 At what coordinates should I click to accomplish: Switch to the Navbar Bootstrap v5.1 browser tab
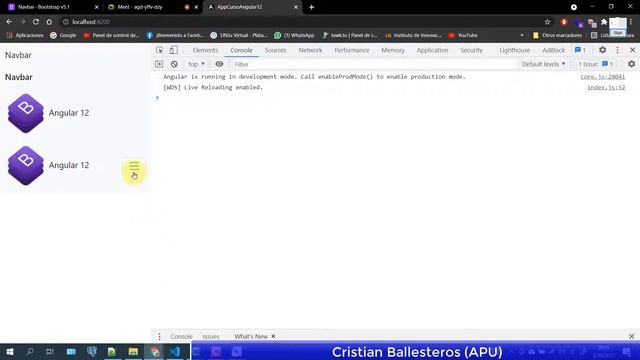pos(53,7)
